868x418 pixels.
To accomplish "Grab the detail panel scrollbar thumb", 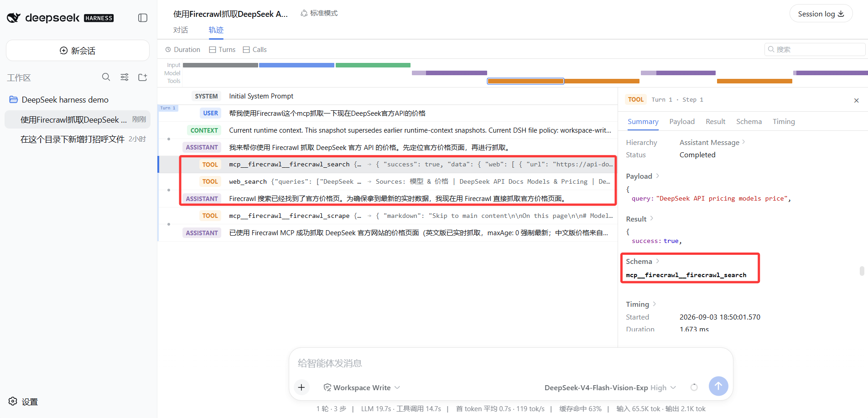I will (862, 271).
